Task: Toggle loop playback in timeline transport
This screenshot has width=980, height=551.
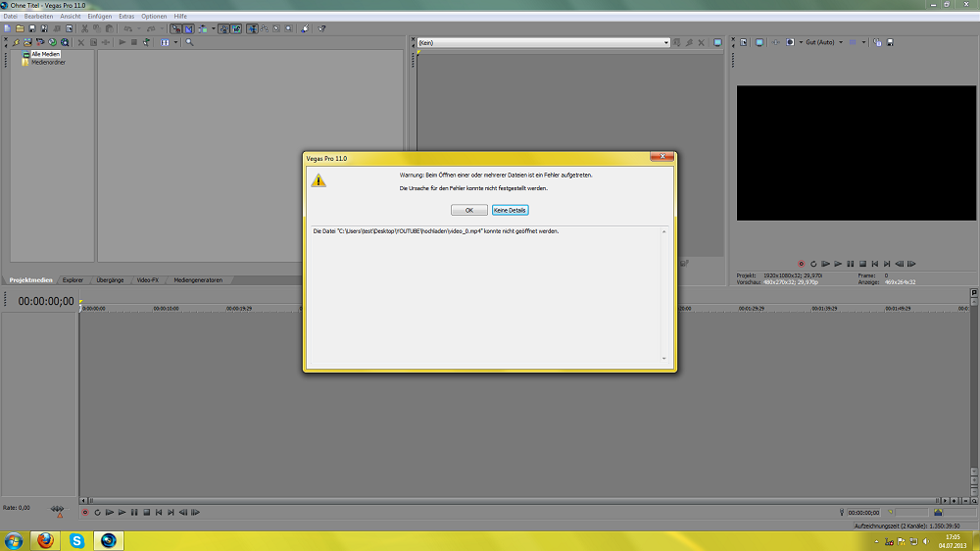Action: pyautogui.click(x=97, y=512)
